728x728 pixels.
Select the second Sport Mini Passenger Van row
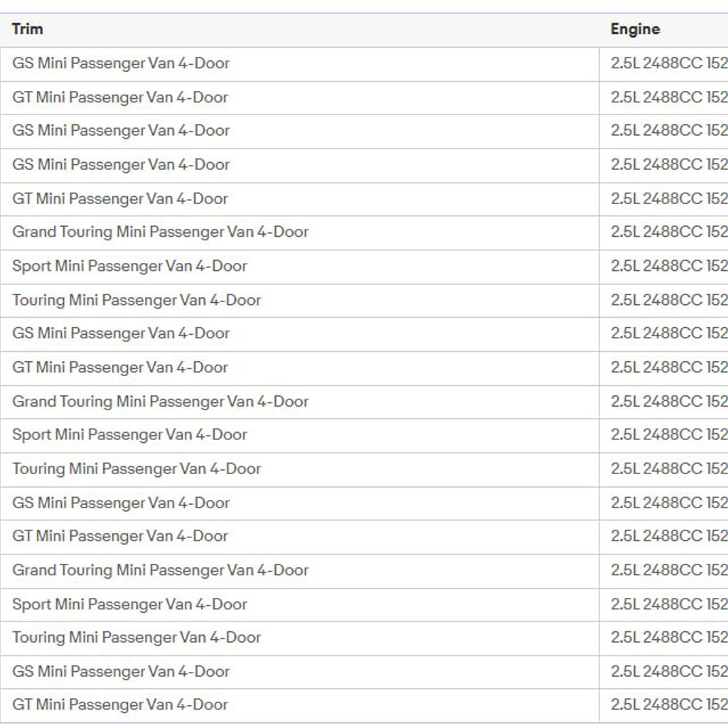tap(364, 436)
